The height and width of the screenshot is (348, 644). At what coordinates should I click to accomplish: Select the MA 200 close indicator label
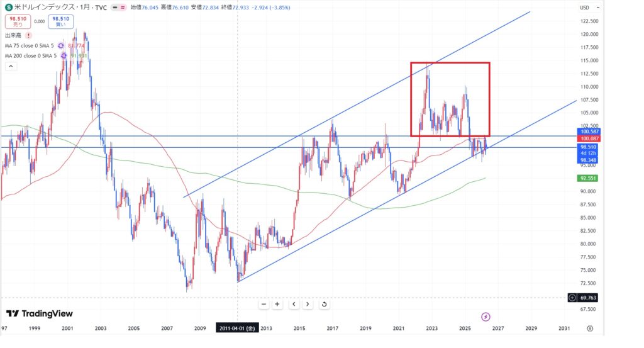click(31, 55)
